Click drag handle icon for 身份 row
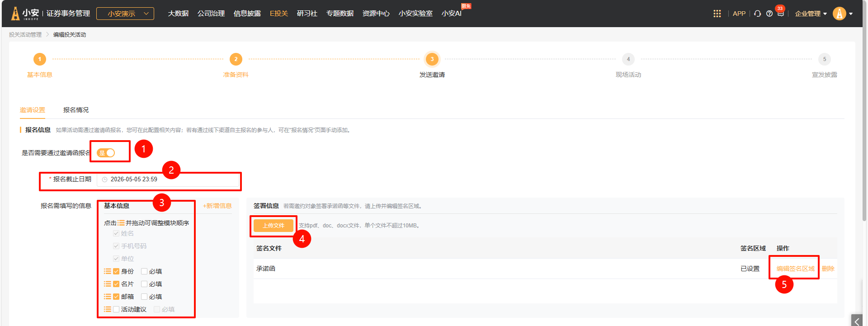This screenshot has height=326, width=868. (x=108, y=271)
